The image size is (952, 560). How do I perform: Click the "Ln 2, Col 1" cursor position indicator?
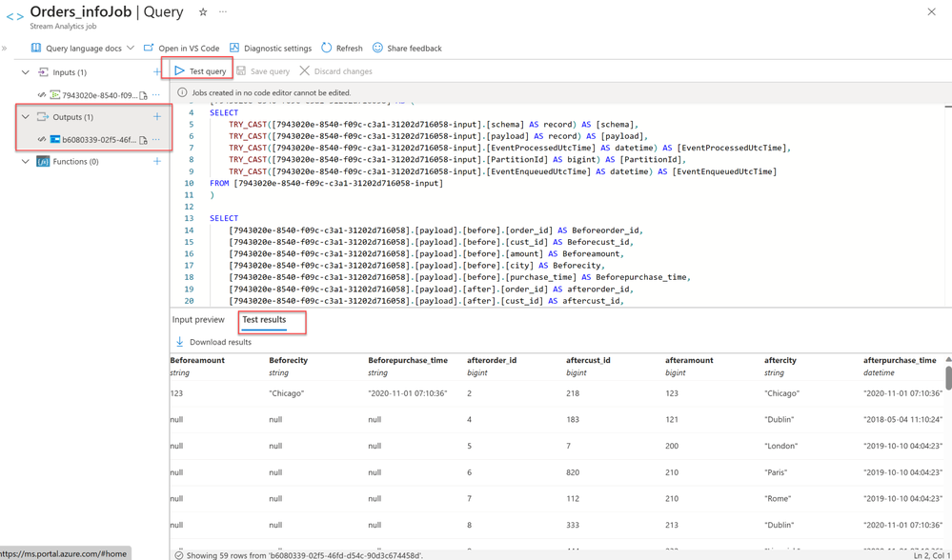tap(932, 555)
